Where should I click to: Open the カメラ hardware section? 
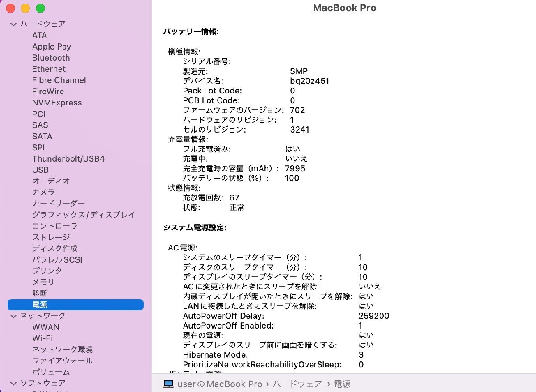tap(42, 192)
